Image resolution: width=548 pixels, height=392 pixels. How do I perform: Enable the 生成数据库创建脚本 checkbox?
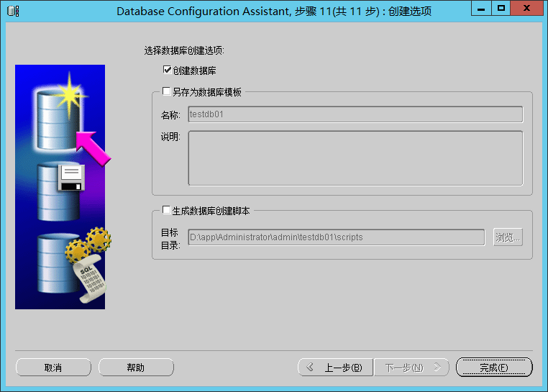[x=166, y=210]
